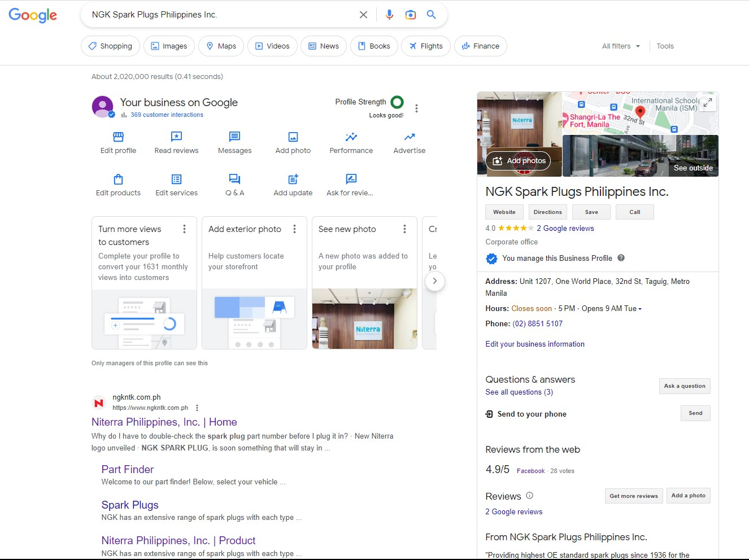Open search by image camera icon

(x=411, y=15)
